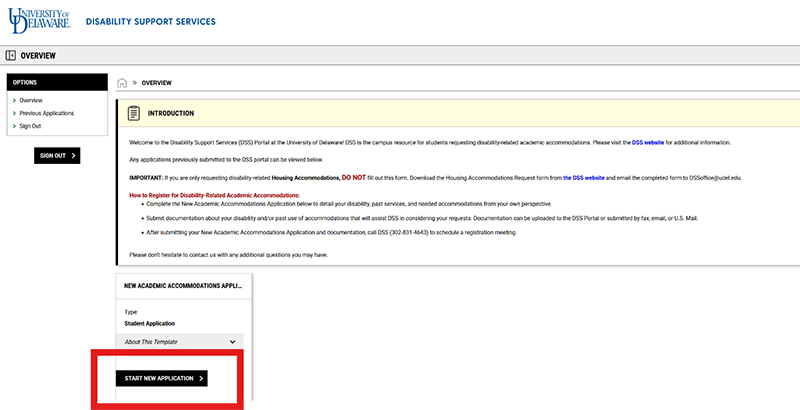
Task: Click the black SIGN OUT button
Action: [57, 156]
